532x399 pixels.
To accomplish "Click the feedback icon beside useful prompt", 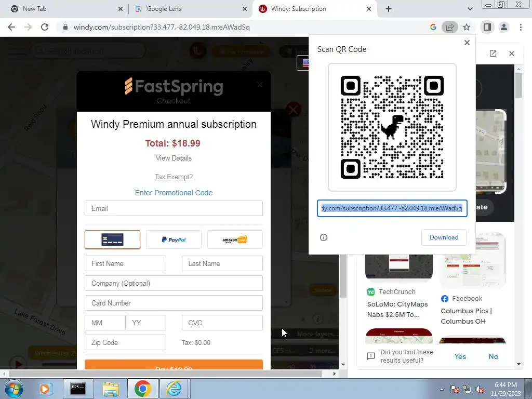I will 370,356.
